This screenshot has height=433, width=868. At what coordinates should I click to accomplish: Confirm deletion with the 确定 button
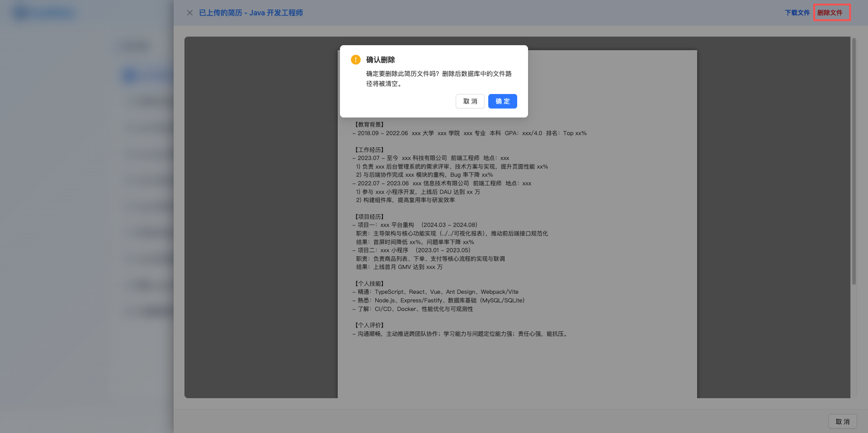pyautogui.click(x=502, y=101)
